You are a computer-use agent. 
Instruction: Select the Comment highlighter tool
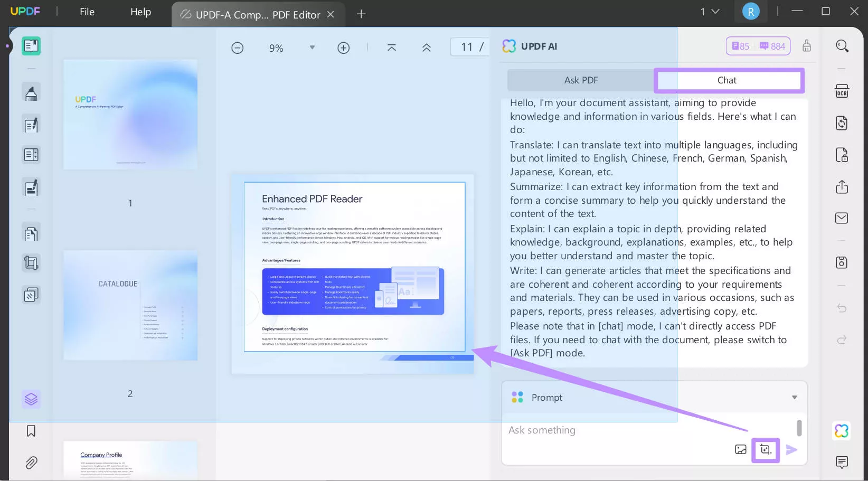tap(31, 93)
